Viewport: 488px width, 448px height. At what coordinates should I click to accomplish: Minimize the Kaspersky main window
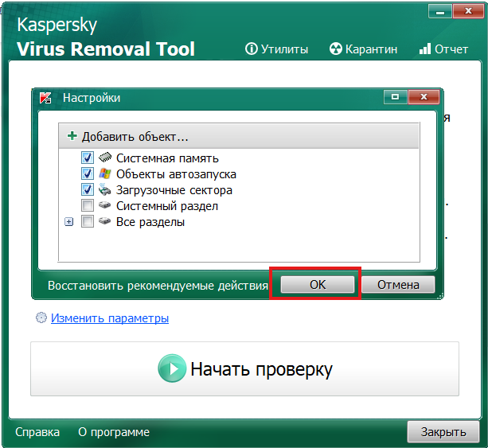440,12
